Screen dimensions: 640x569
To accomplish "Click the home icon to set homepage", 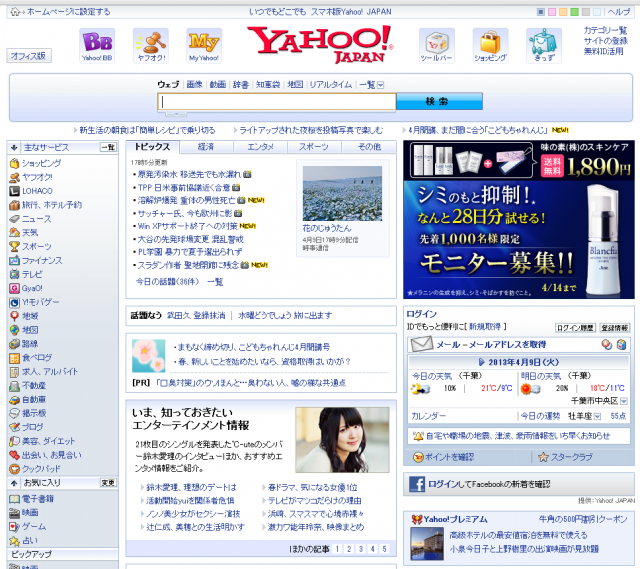I will pyautogui.click(x=15, y=11).
